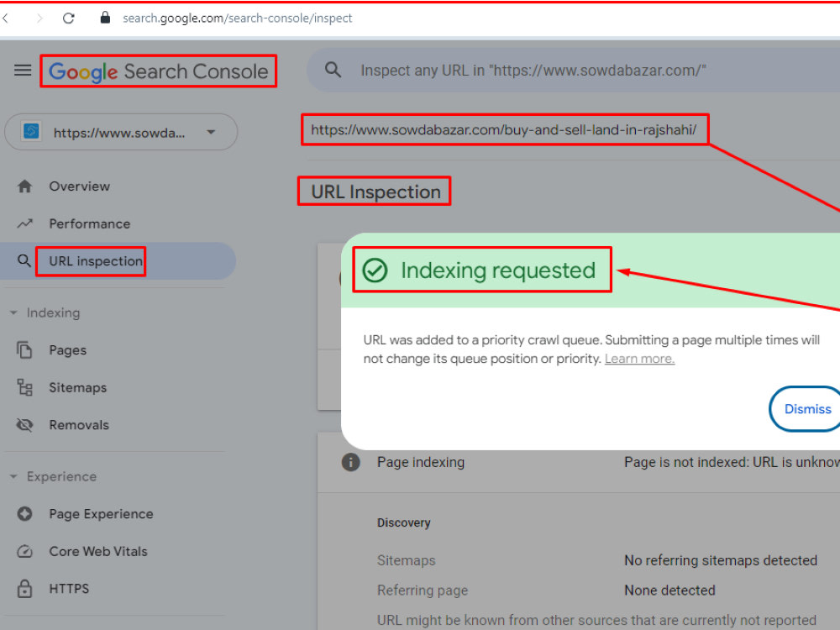Click the Sitemaps label under Discovery
This screenshot has height=630, width=840.
(x=406, y=560)
